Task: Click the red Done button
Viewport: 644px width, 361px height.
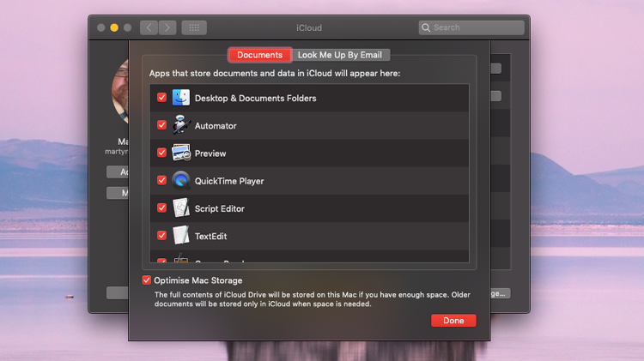Action: pyautogui.click(x=453, y=321)
